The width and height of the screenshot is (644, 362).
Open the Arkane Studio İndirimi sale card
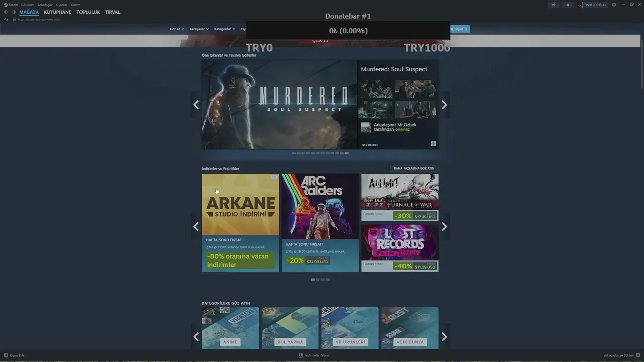(240, 223)
